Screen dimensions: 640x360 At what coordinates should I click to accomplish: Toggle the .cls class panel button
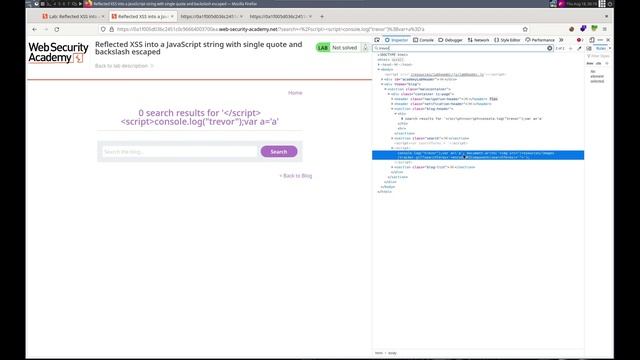pyautogui.click(x=598, y=64)
